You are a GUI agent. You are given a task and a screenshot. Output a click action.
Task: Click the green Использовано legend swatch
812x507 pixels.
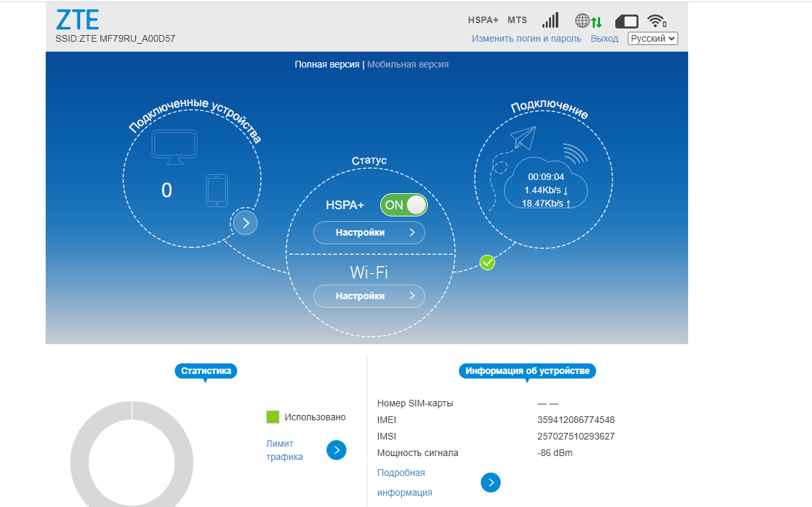273,417
